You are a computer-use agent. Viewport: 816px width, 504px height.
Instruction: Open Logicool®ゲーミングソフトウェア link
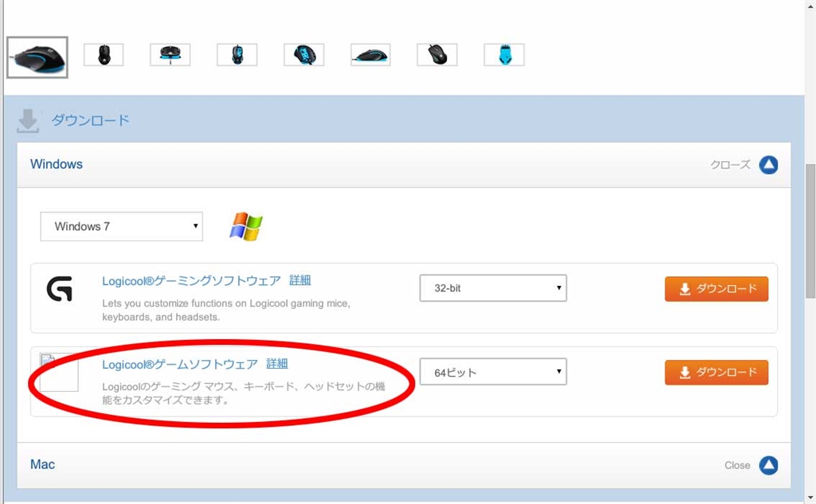point(191,281)
